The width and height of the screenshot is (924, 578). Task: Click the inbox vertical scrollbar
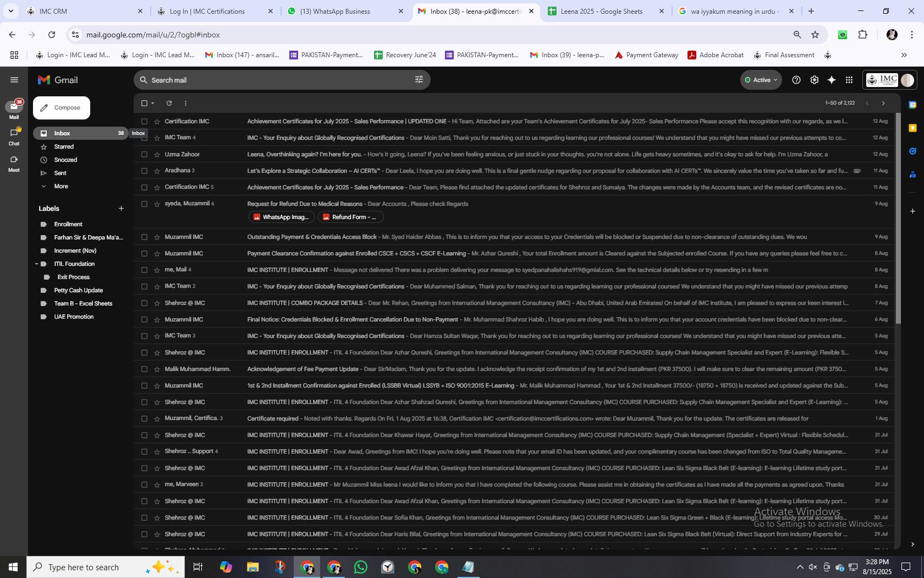pos(898,219)
